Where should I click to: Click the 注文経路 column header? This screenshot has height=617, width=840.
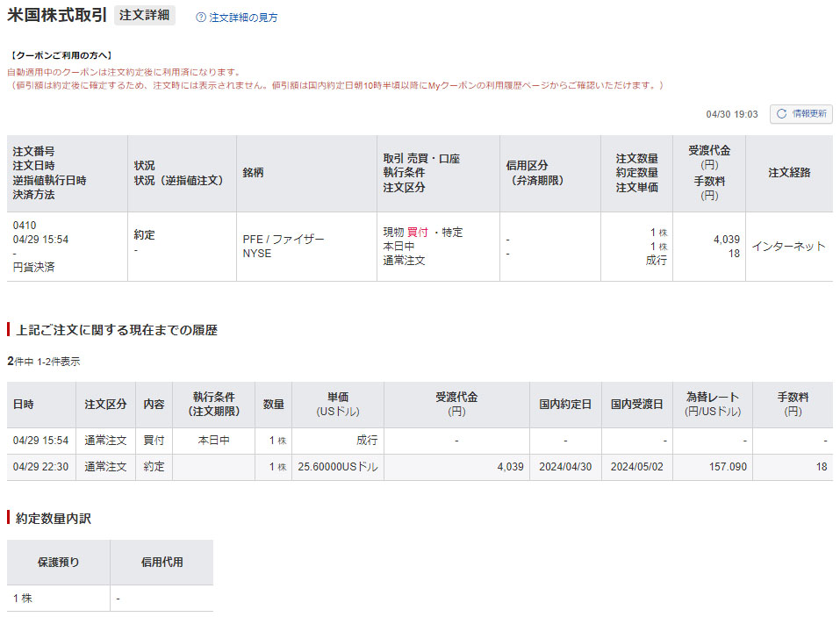789,173
